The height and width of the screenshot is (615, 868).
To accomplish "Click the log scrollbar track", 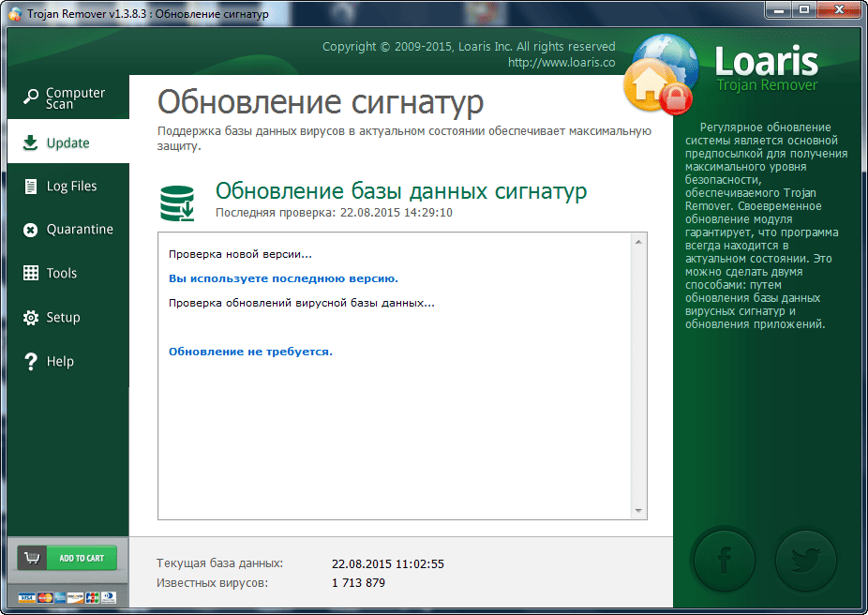I will tap(638, 376).
